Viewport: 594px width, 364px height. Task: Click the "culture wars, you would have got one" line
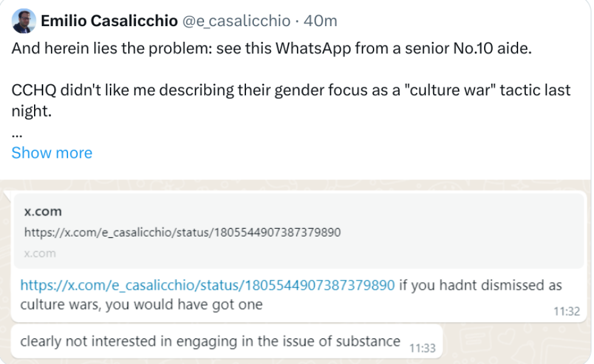141,304
